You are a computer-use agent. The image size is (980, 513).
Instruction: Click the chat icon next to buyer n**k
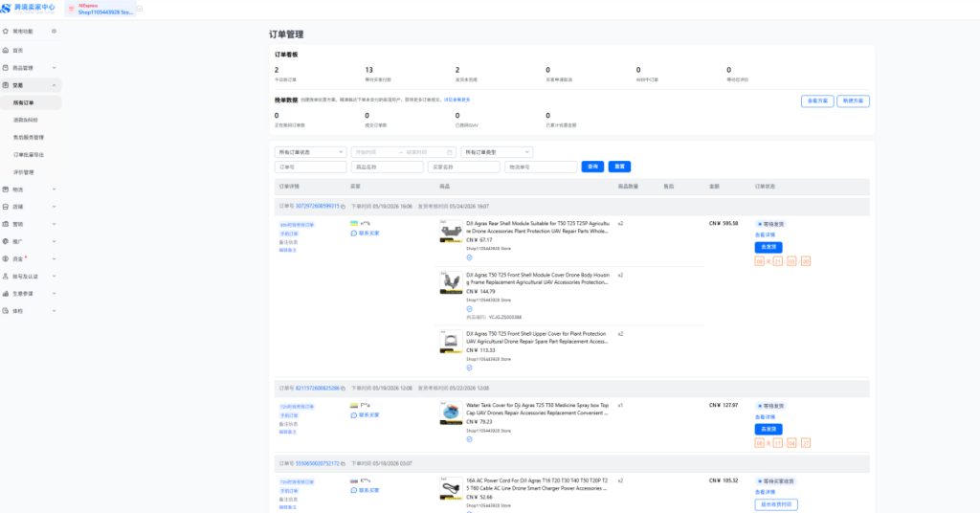tap(354, 234)
